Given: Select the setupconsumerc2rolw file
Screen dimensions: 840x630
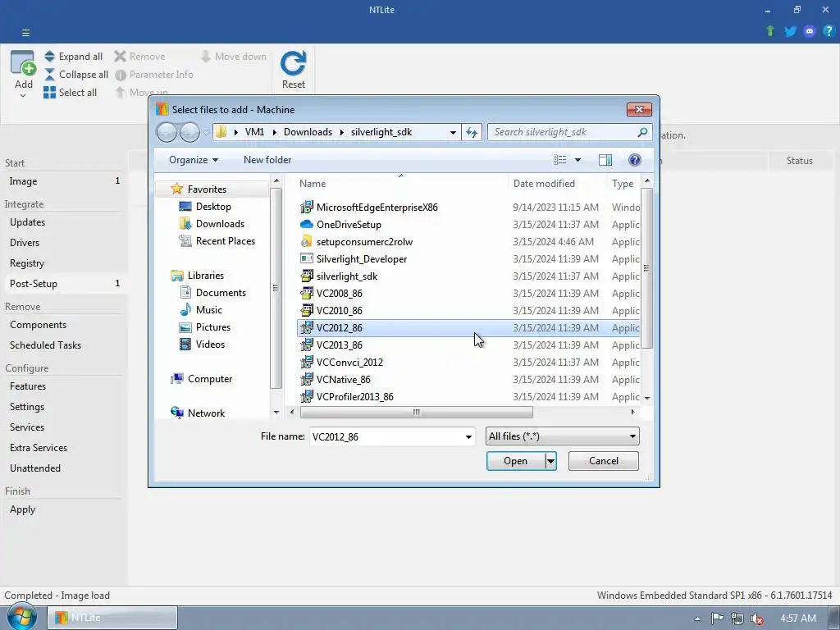Looking at the screenshot, I should pos(468,242).
